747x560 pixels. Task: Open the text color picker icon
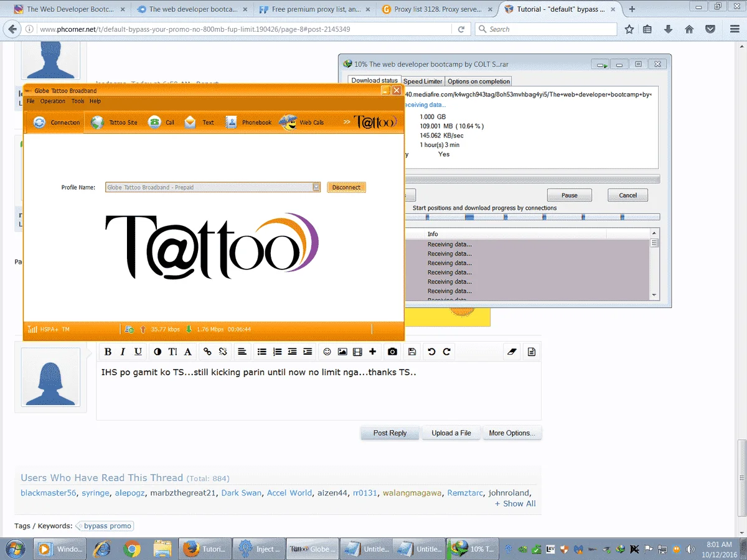pos(157,352)
